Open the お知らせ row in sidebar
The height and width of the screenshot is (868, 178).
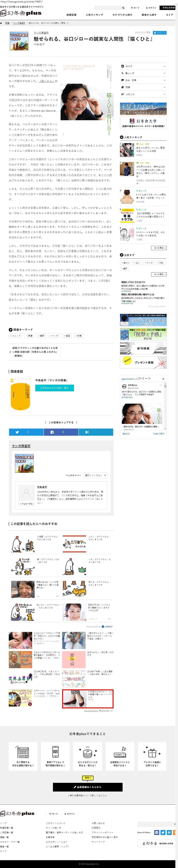tap(143, 94)
